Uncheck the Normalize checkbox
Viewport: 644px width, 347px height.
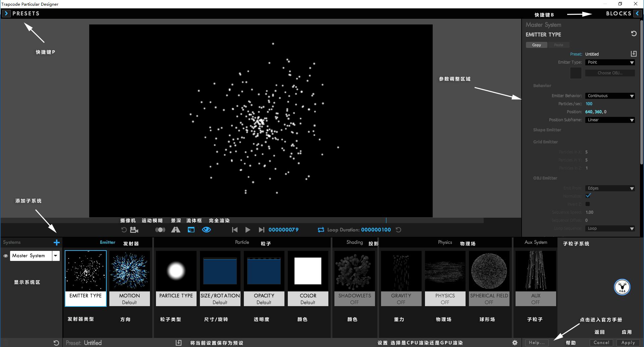(x=588, y=196)
